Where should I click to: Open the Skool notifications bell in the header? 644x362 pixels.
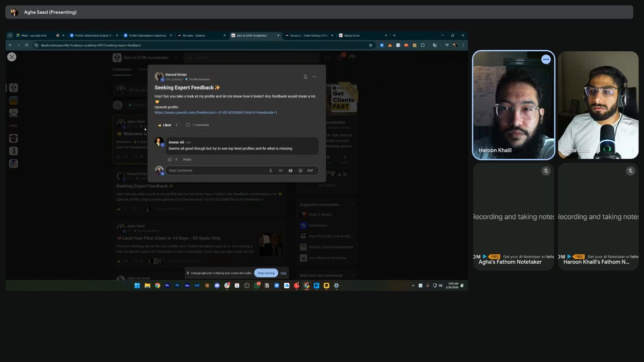(340, 58)
